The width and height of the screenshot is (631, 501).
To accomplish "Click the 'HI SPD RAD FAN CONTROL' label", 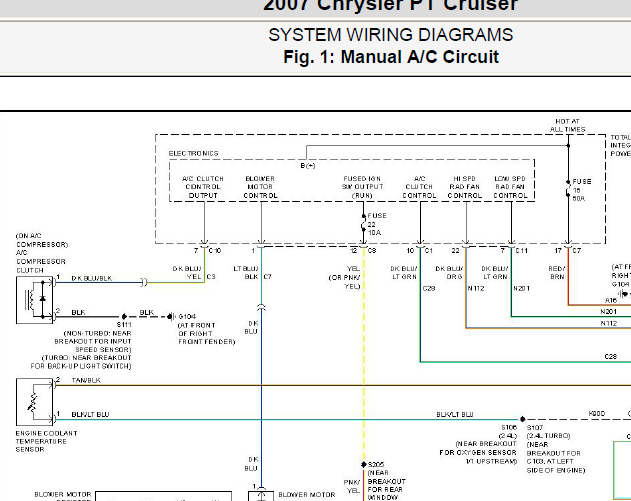I will [465, 187].
